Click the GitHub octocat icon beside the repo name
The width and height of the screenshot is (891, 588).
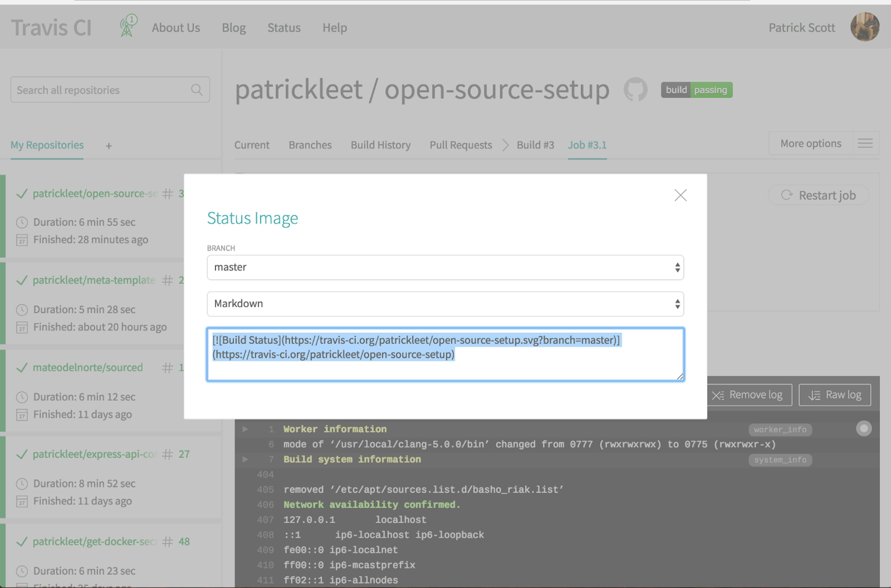(635, 90)
